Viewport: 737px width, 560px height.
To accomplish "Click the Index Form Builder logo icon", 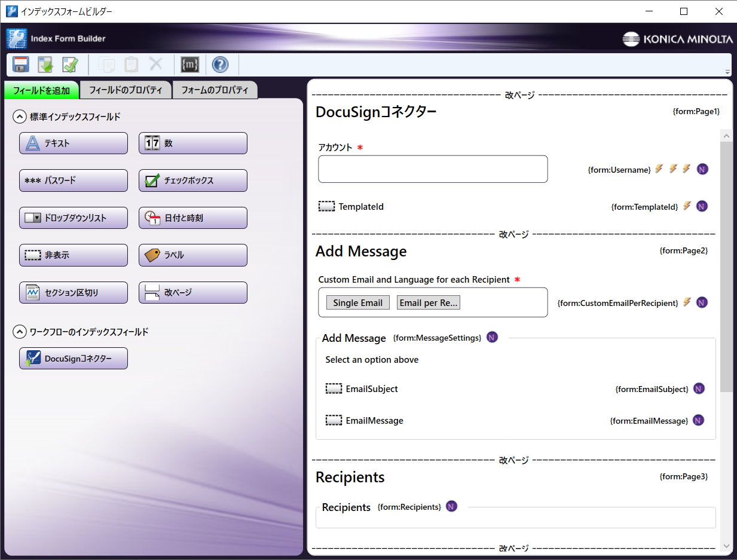I will [x=17, y=38].
